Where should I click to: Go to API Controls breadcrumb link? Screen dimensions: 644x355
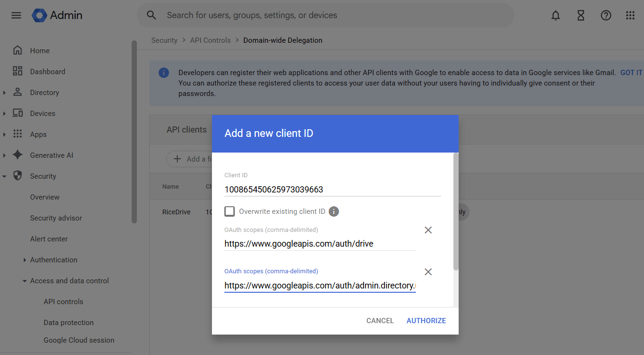click(x=211, y=40)
